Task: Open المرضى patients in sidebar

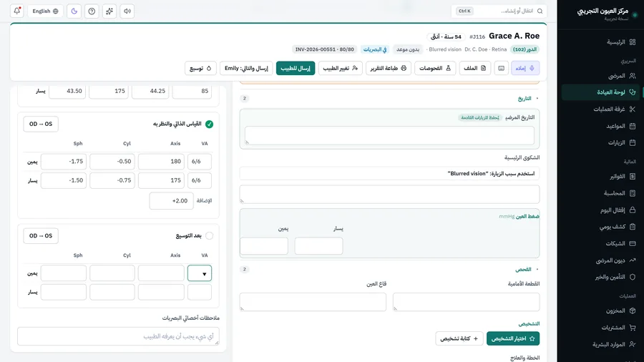Action: (x=600, y=76)
